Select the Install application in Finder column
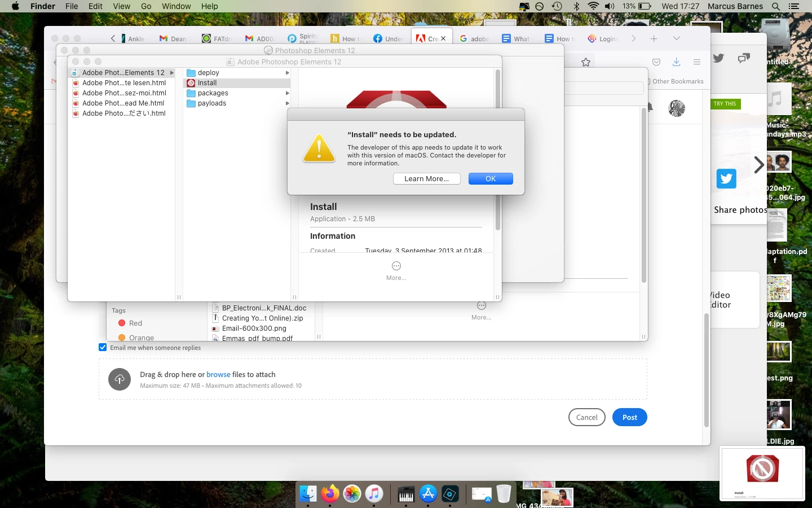 tap(237, 83)
